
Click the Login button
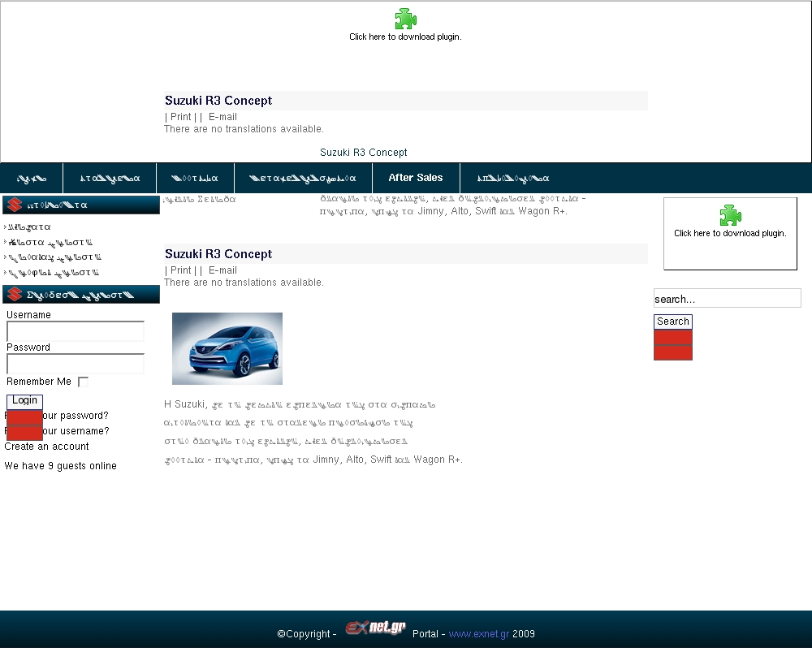[x=24, y=401]
